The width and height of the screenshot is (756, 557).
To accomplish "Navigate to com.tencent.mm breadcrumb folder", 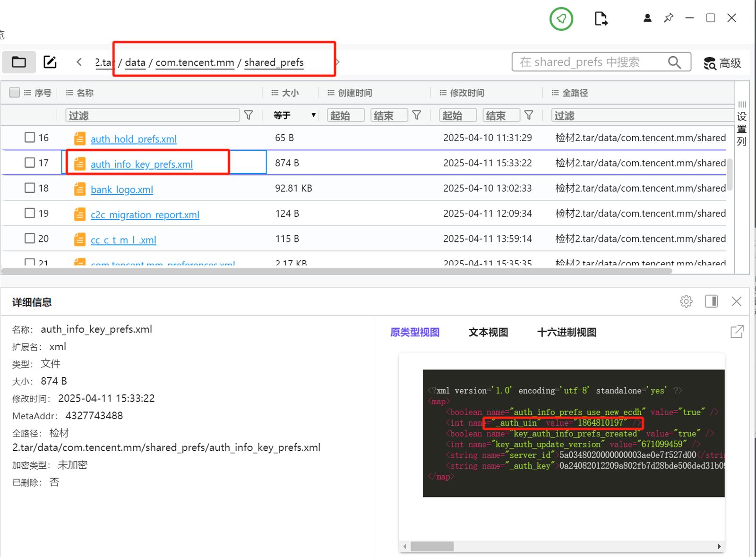I will 195,62.
